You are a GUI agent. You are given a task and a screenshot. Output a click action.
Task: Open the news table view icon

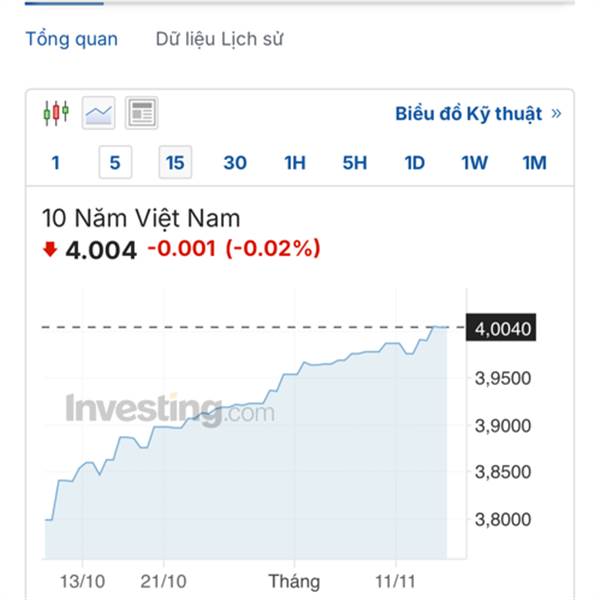pos(141,113)
